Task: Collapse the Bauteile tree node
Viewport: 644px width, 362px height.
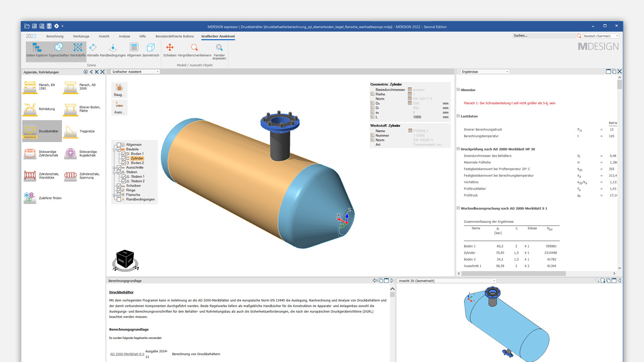Action: coord(115,149)
